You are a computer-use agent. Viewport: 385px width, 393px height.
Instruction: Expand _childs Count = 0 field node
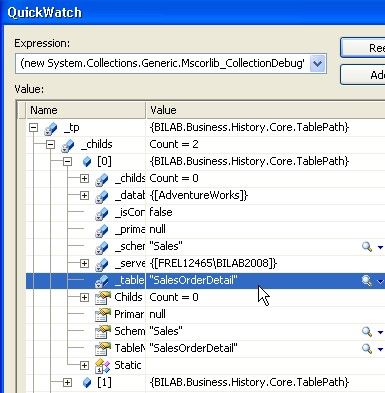pos(84,178)
